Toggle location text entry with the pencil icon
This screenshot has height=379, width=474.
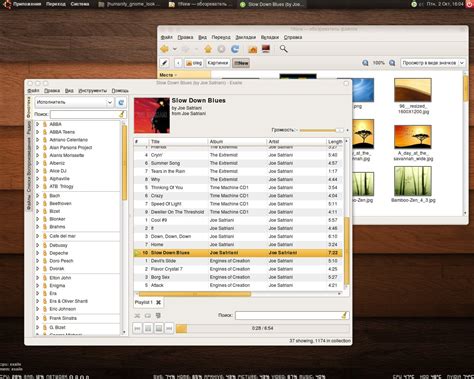[x=164, y=63]
